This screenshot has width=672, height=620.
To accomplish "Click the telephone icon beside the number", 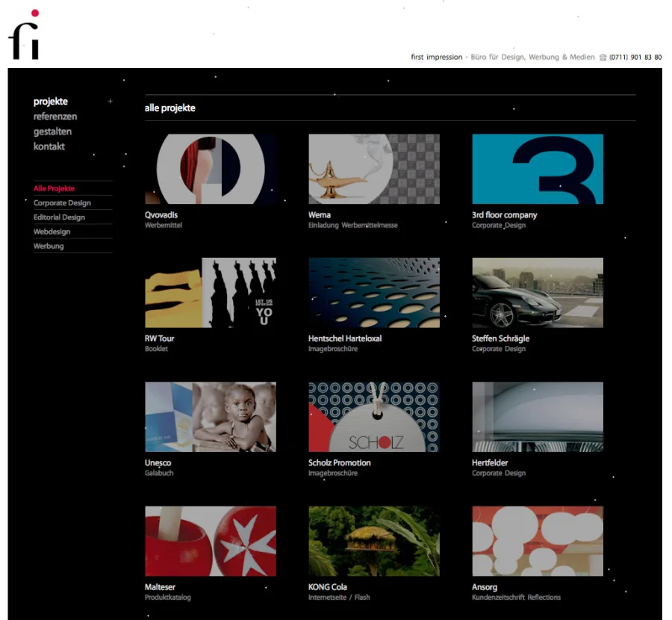I will pos(603,58).
